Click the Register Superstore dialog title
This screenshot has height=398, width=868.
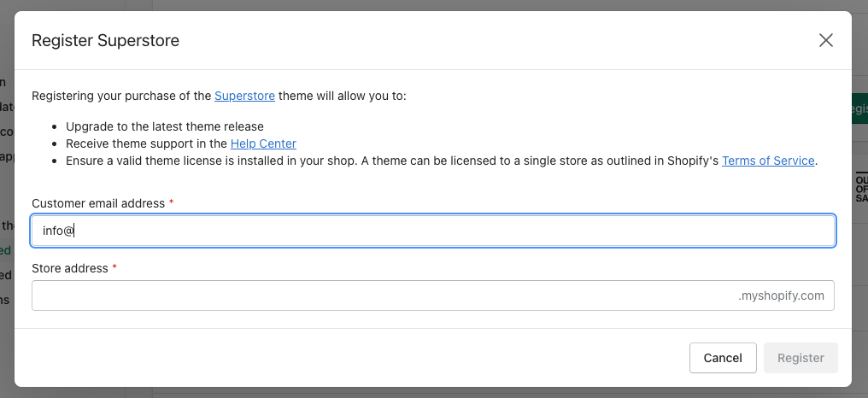coord(105,40)
